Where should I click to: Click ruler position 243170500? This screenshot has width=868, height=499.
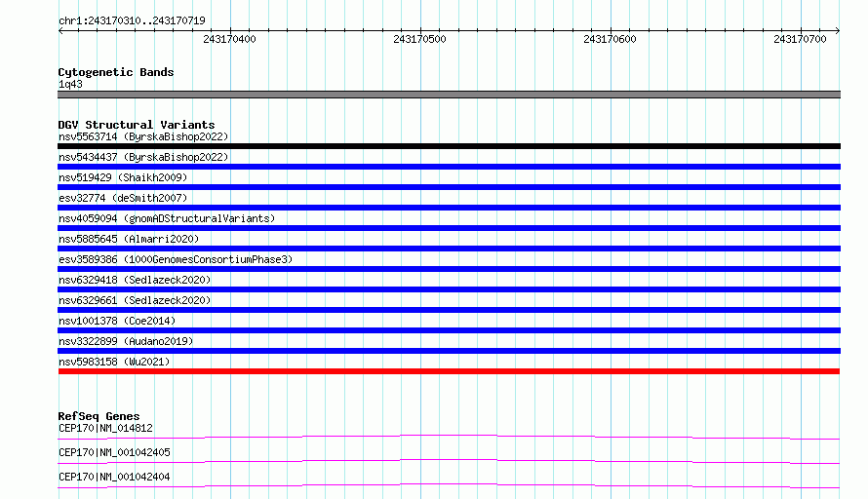click(x=419, y=39)
